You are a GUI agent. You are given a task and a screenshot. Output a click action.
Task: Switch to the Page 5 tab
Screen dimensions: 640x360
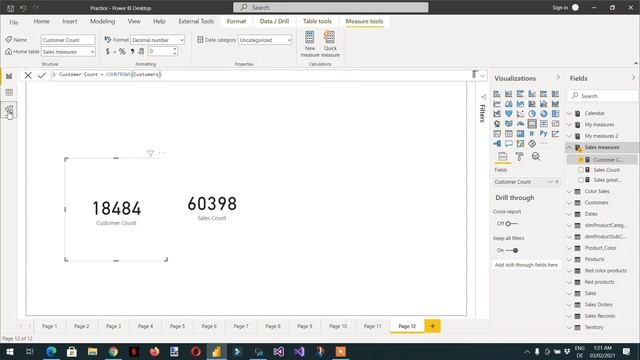click(177, 326)
